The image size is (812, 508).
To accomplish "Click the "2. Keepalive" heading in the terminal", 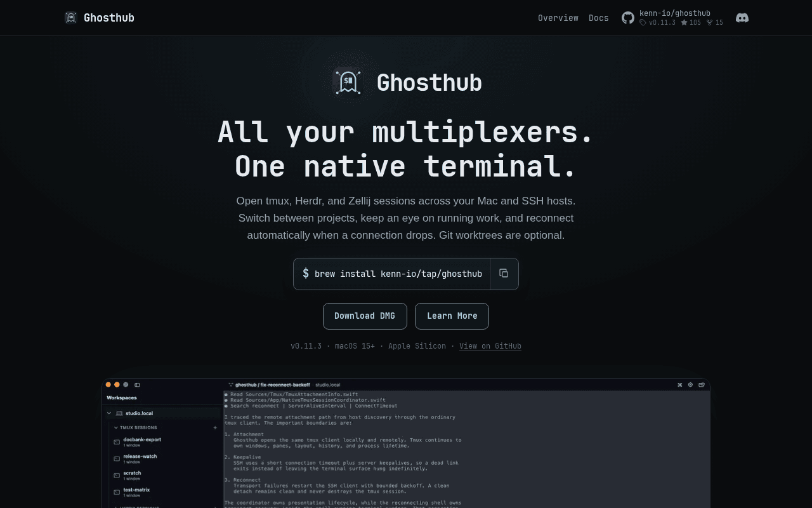I will click(242, 457).
